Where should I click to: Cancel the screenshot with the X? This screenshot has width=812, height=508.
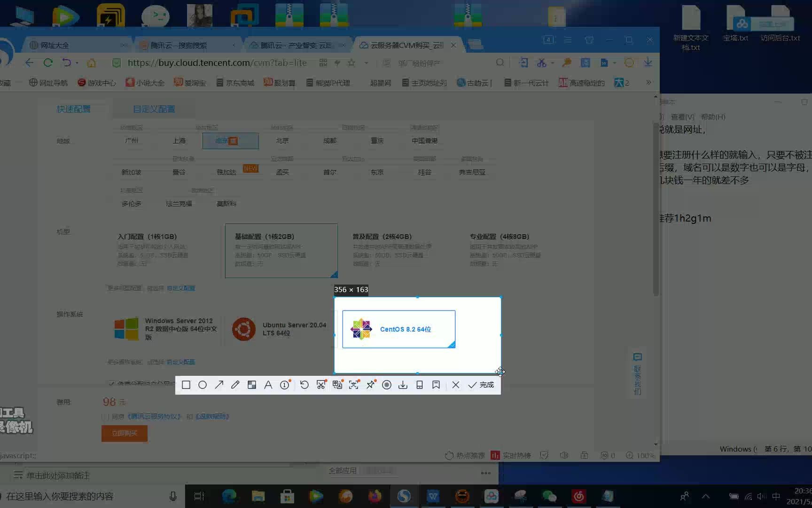coord(456,385)
